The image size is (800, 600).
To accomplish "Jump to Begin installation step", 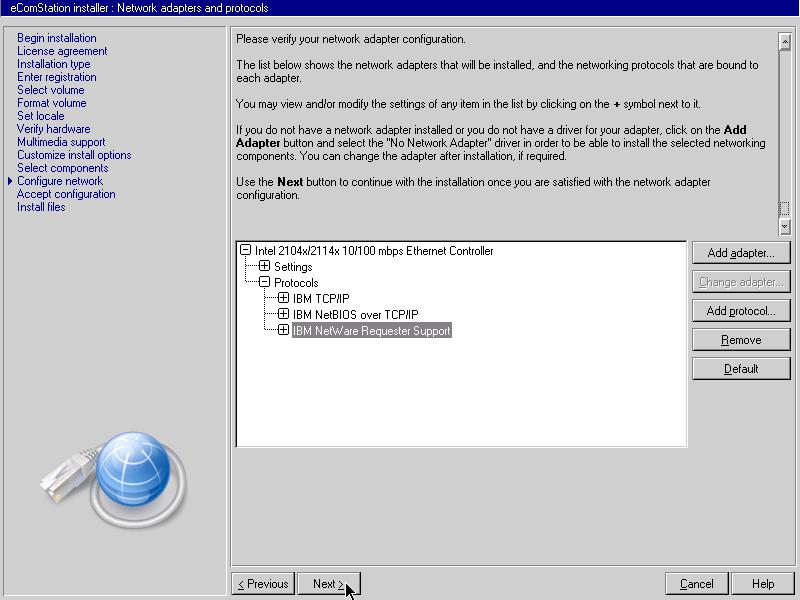I will (57, 38).
